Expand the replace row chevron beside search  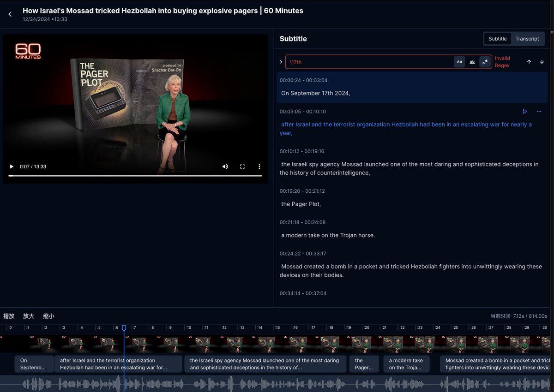[281, 62]
